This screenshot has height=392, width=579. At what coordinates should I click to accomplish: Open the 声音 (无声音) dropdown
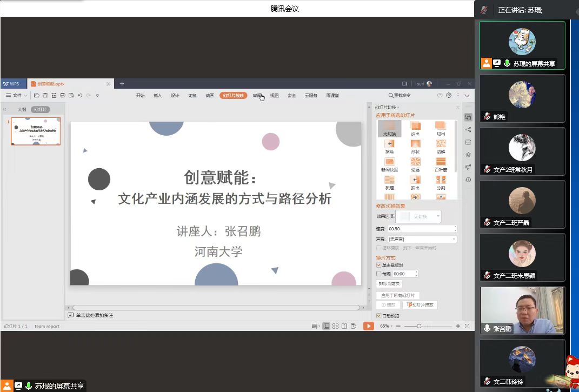422,239
